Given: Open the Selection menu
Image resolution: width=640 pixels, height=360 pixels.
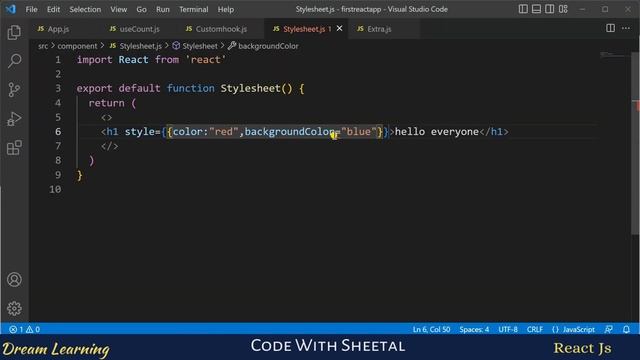Looking at the screenshot, I should pos(85,9).
